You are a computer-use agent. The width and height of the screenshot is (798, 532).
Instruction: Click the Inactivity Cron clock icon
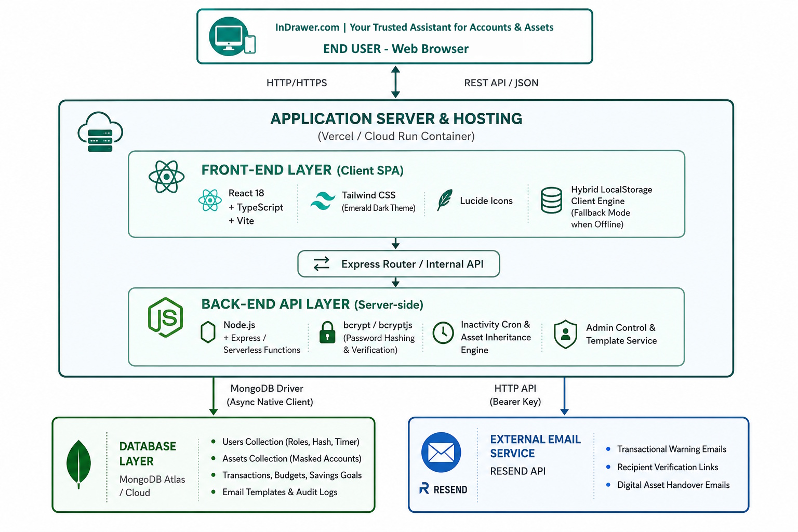[443, 332]
